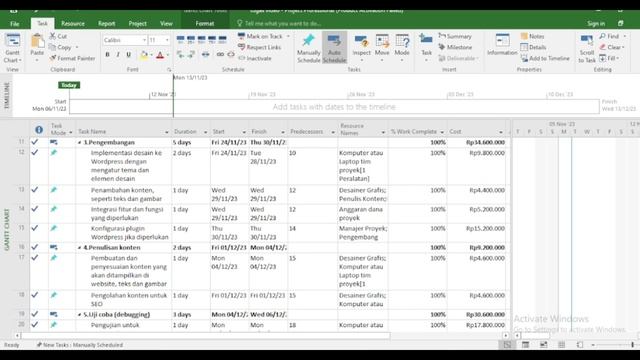
Task: Click the Today timeline marker
Action: [x=69, y=85]
